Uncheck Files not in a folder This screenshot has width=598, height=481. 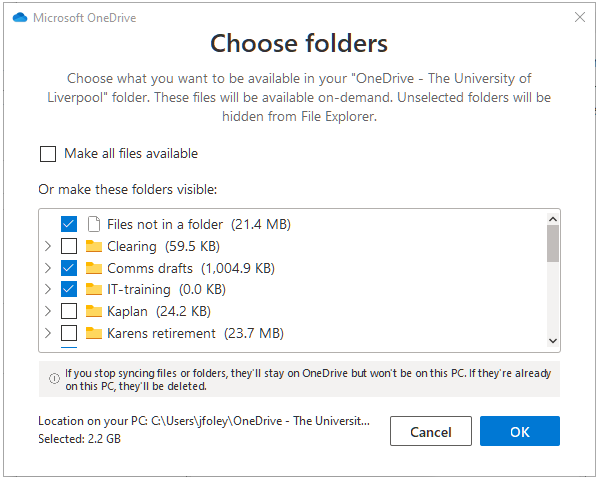69,224
